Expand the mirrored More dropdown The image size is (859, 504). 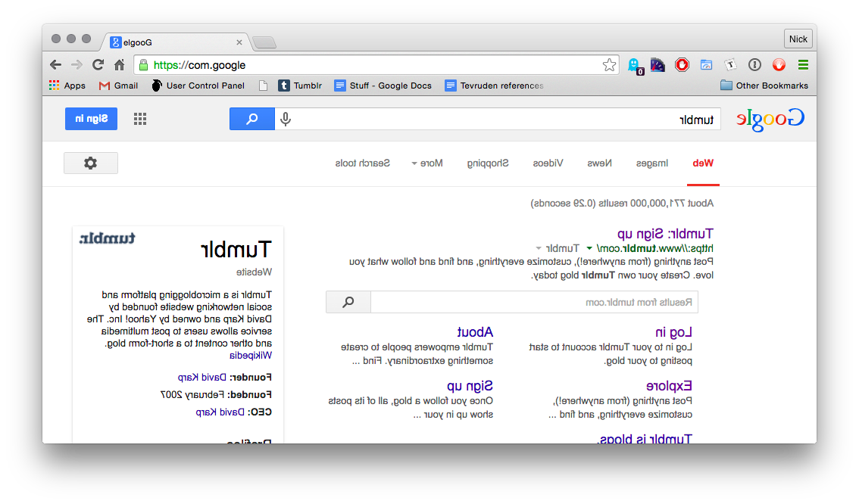click(426, 163)
